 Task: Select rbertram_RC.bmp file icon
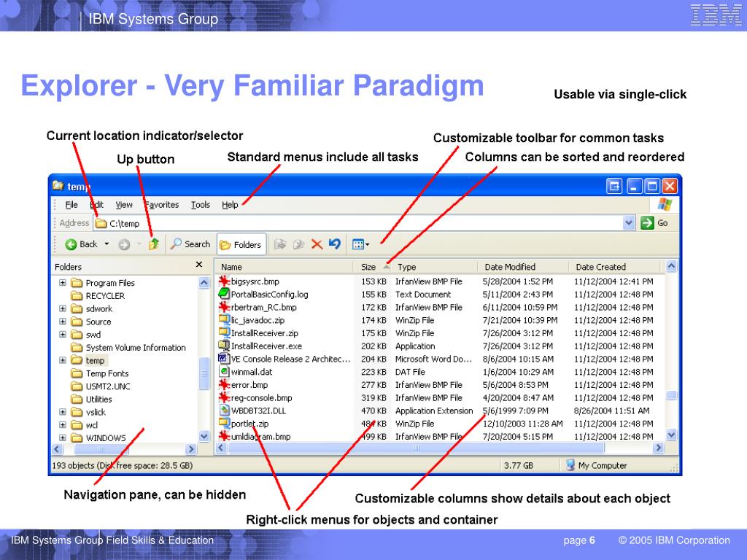point(224,307)
